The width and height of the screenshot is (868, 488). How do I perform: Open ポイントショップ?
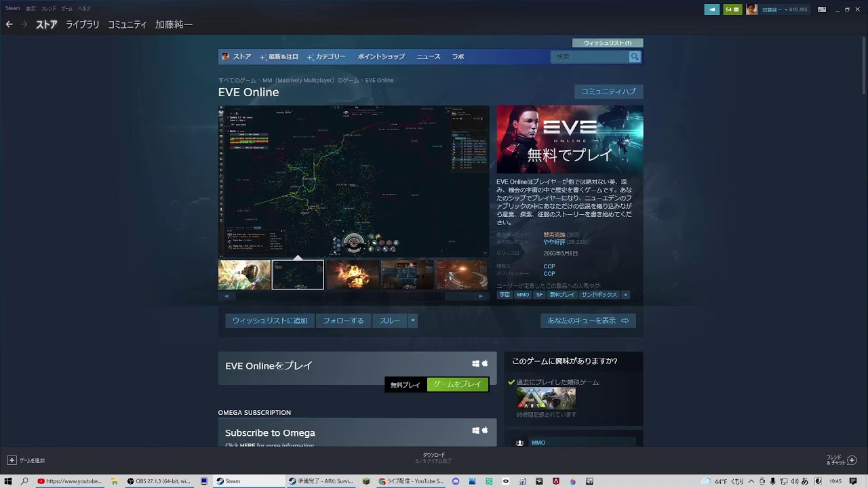coord(381,57)
